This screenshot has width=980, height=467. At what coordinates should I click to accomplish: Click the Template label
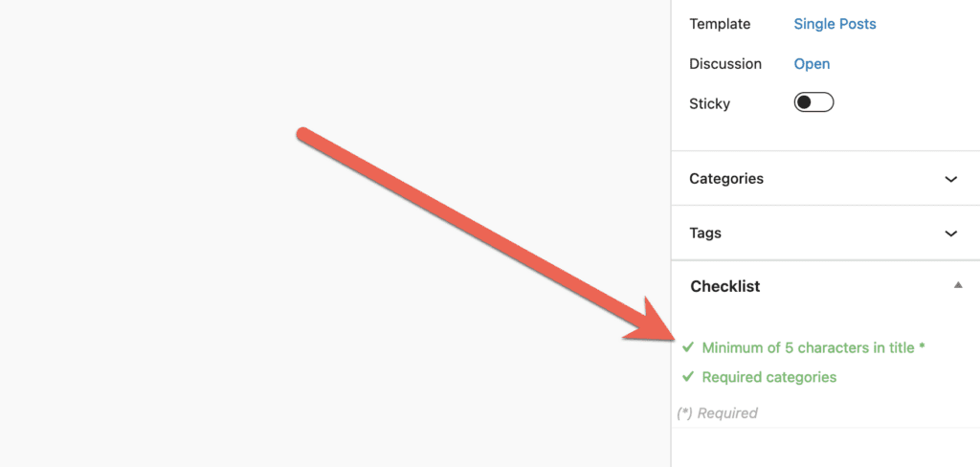(720, 24)
